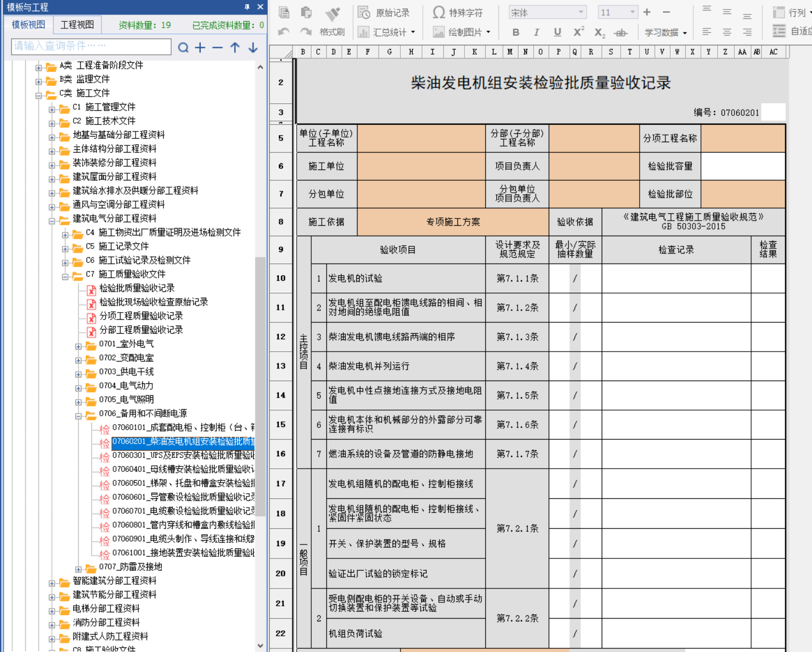Undo the last action

[284, 32]
